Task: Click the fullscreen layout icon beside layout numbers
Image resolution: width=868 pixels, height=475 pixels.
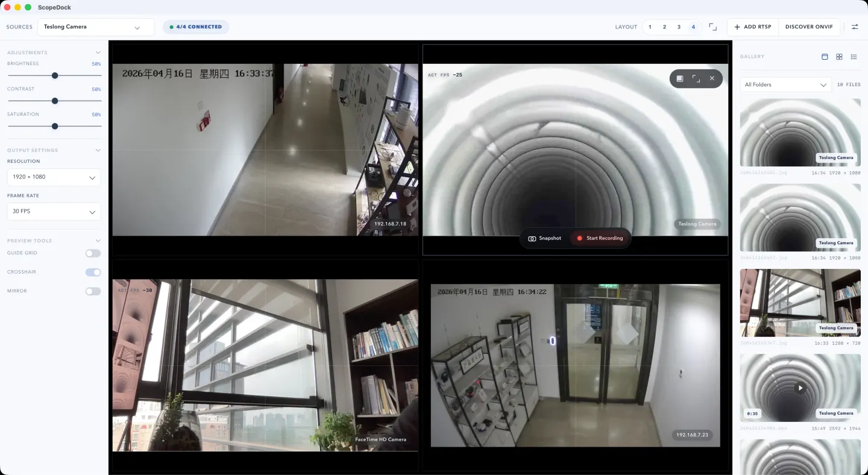Action: (x=712, y=27)
